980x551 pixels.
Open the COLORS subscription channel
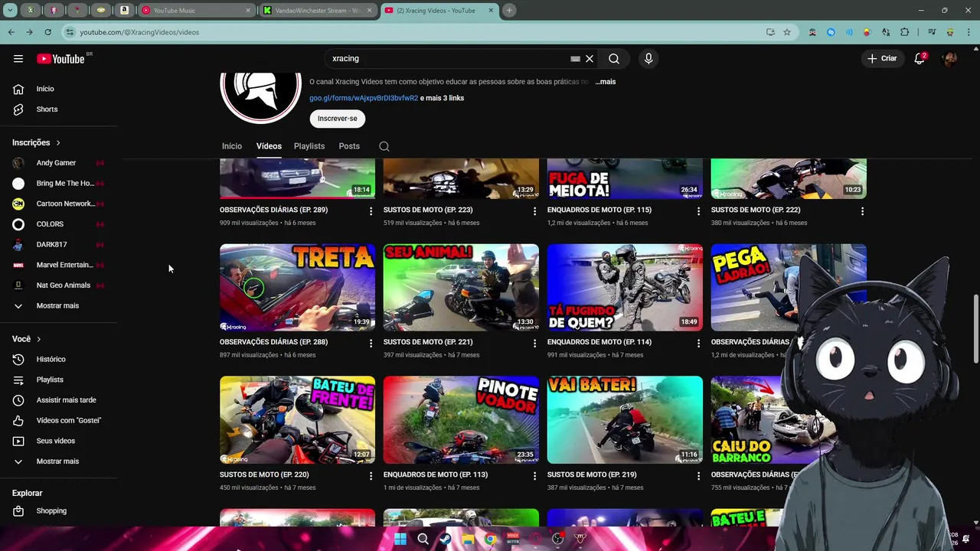point(58,224)
